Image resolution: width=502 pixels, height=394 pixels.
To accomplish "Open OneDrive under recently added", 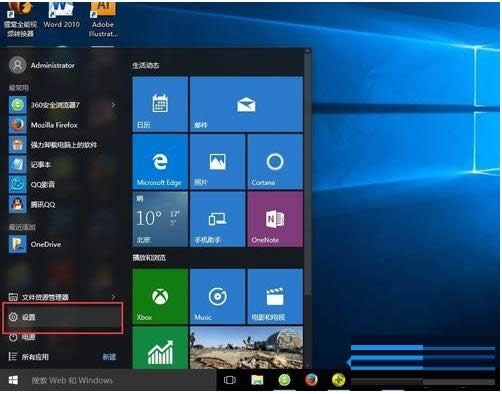I will tap(63, 244).
